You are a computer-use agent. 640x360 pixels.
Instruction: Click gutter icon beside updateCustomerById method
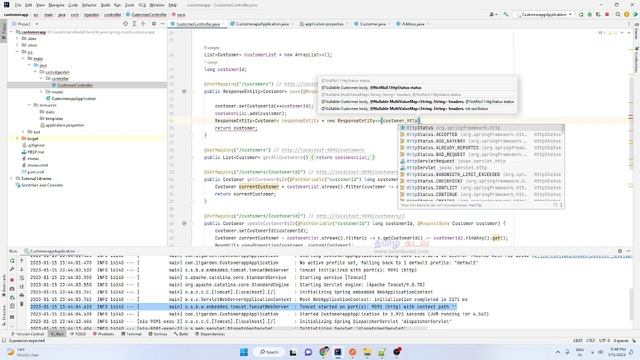(x=184, y=223)
